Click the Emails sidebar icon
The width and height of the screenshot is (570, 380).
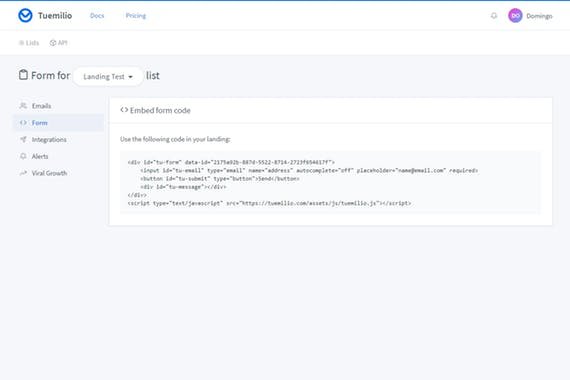[x=23, y=106]
